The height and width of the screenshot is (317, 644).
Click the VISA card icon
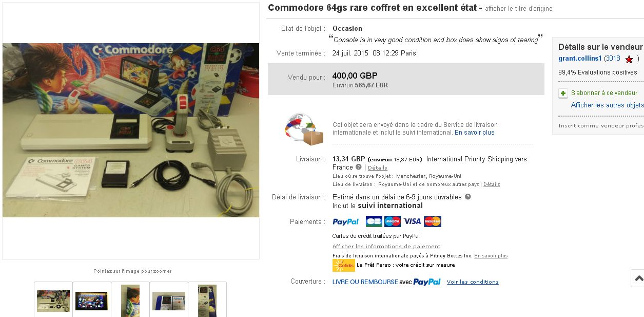tap(412, 221)
